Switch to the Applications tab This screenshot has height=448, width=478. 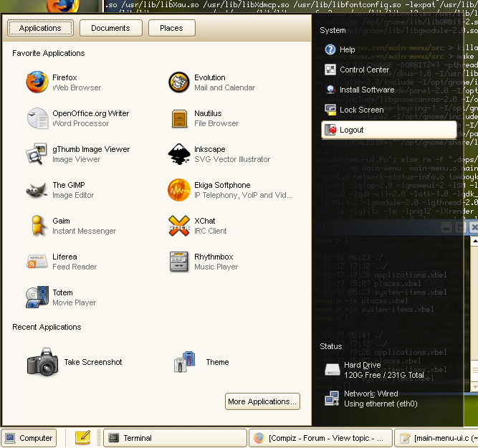pos(40,28)
